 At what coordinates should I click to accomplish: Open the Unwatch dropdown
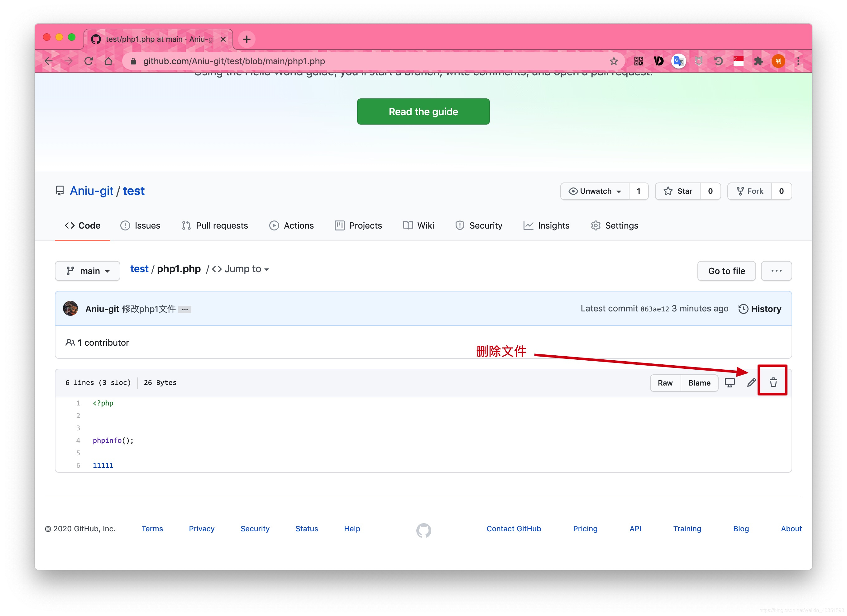(x=595, y=191)
